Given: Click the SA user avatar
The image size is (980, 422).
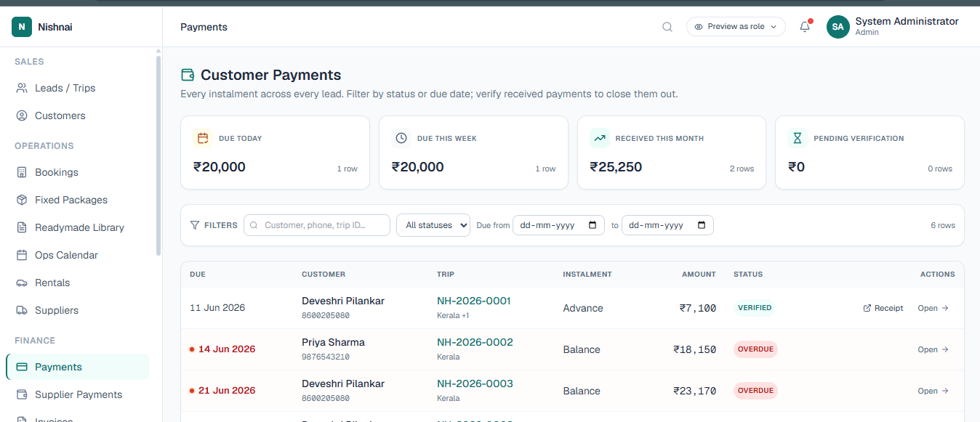Looking at the screenshot, I should [x=838, y=27].
